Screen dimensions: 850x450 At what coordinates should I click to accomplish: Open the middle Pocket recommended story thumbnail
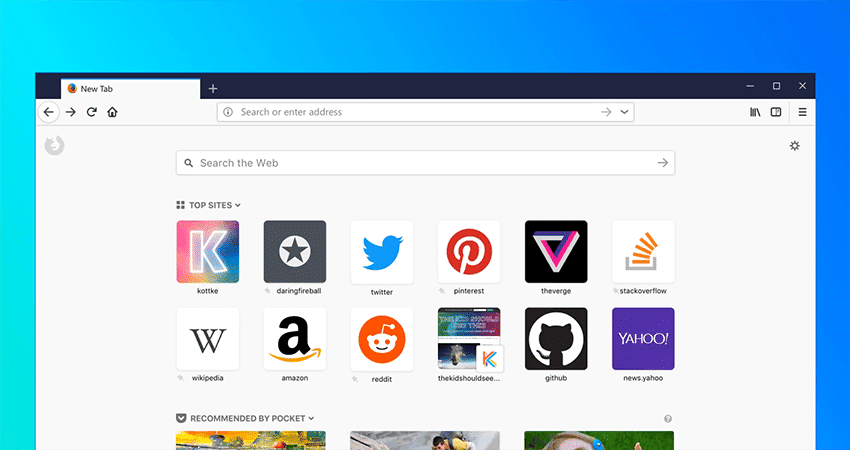[425, 440]
